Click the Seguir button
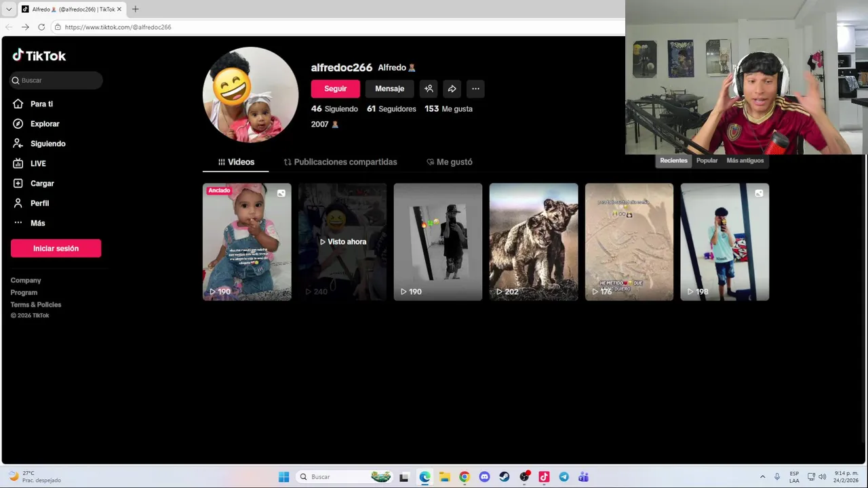 pyautogui.click(x=335, y=89)
